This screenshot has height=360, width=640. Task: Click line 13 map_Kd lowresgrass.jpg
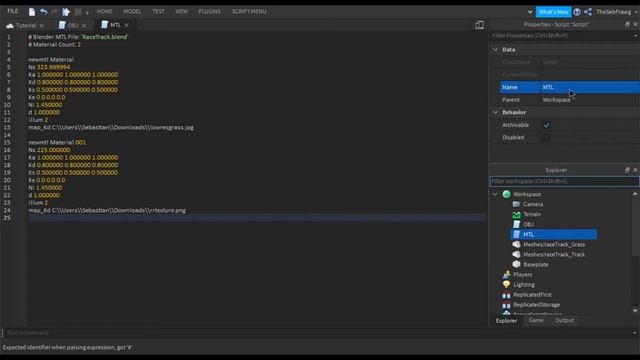[111, 128]
